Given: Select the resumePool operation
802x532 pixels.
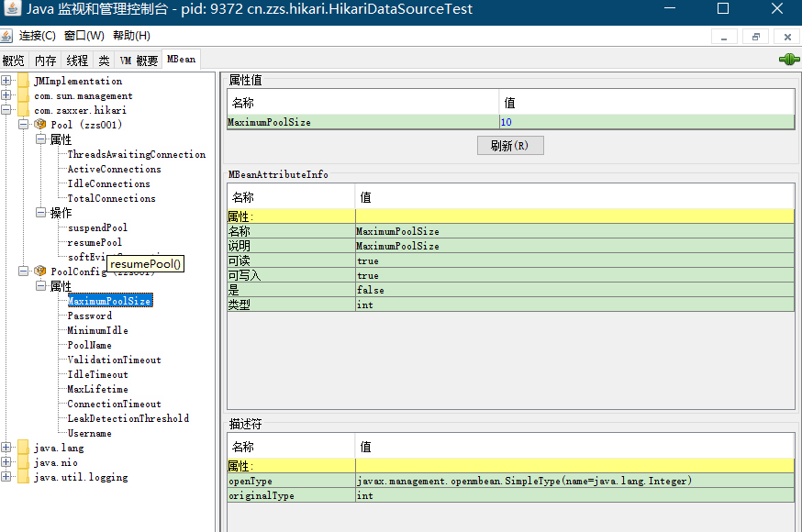Looking at the screenshot, I should (95, 242).
